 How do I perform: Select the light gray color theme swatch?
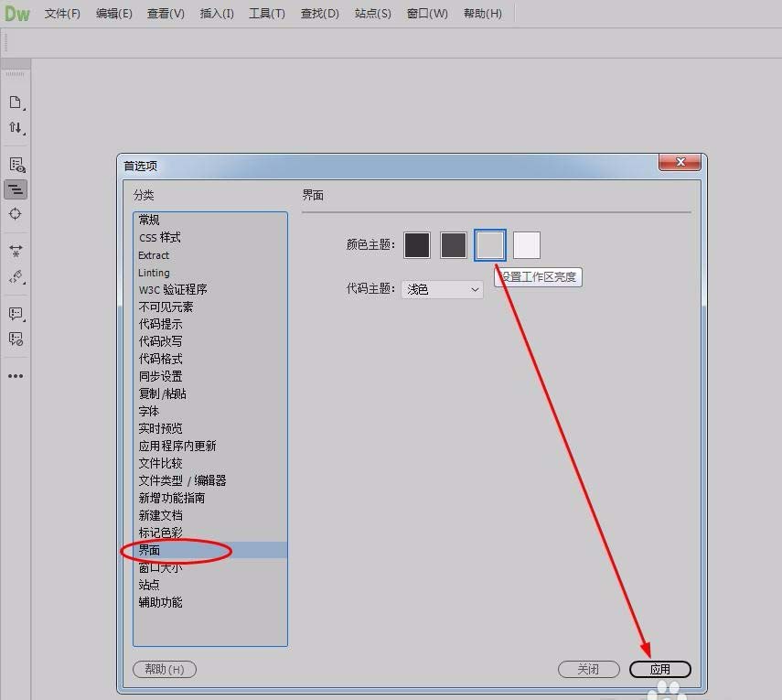pyautogui.click(x=489, y=245)
